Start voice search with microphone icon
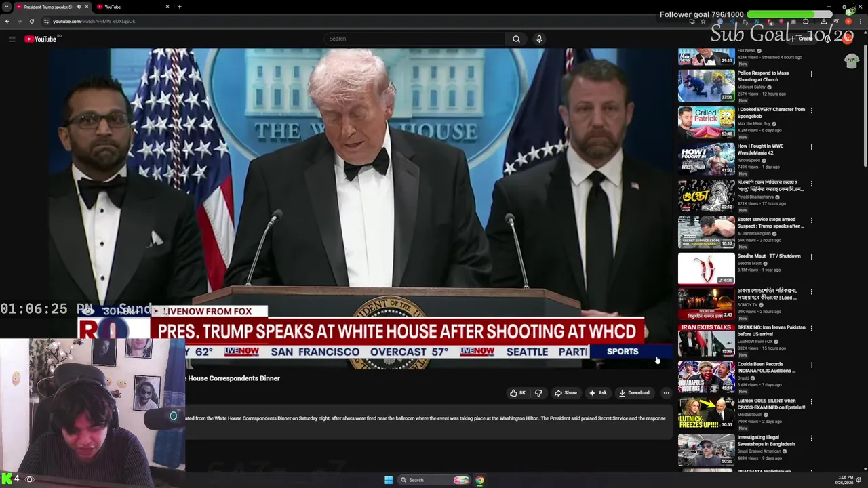The width and height of the screenshot is (868, 488). [x=539, y=39]
